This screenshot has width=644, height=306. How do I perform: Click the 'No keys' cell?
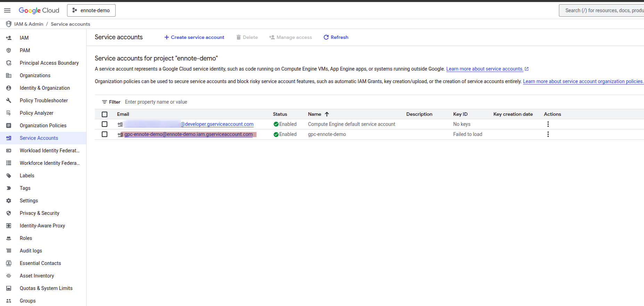[462, 124]
